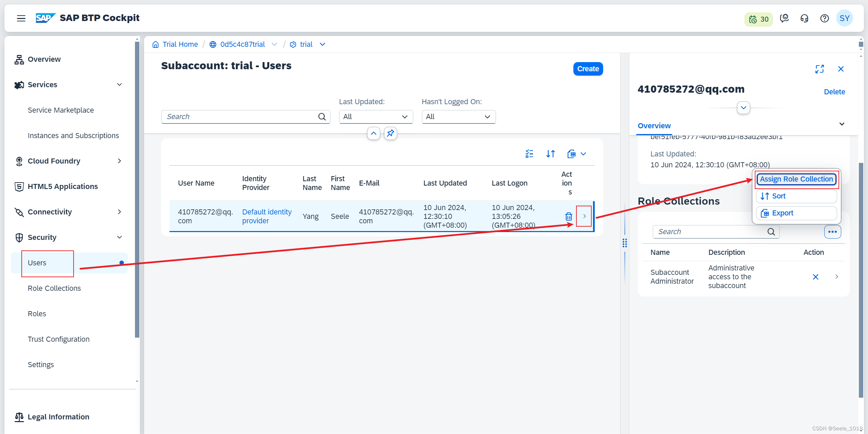Delete user 410785272@qq.com with trash icon
The height and width of the screenshot is (434, 868).
(x=569, y=216)
